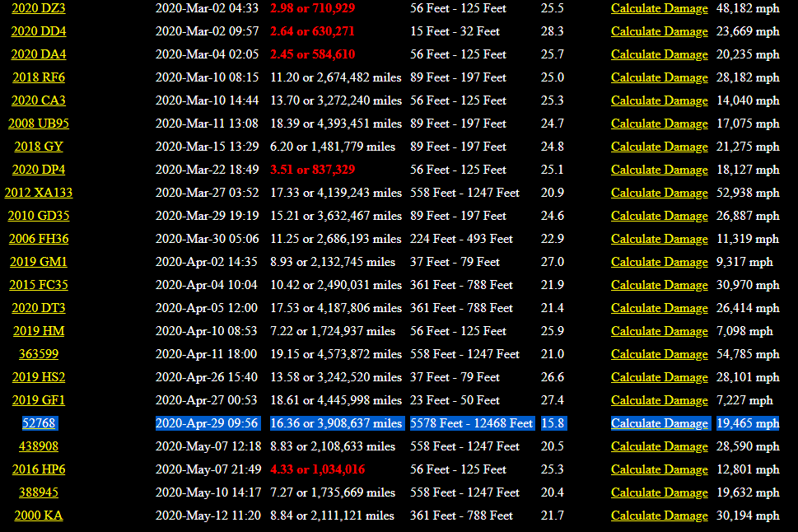Calculate Damage for 2018 GY row

click(659, 147)
